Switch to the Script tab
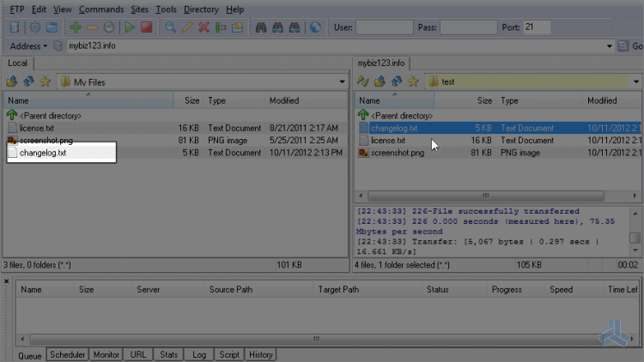644x362 pixels. point(229,354)
